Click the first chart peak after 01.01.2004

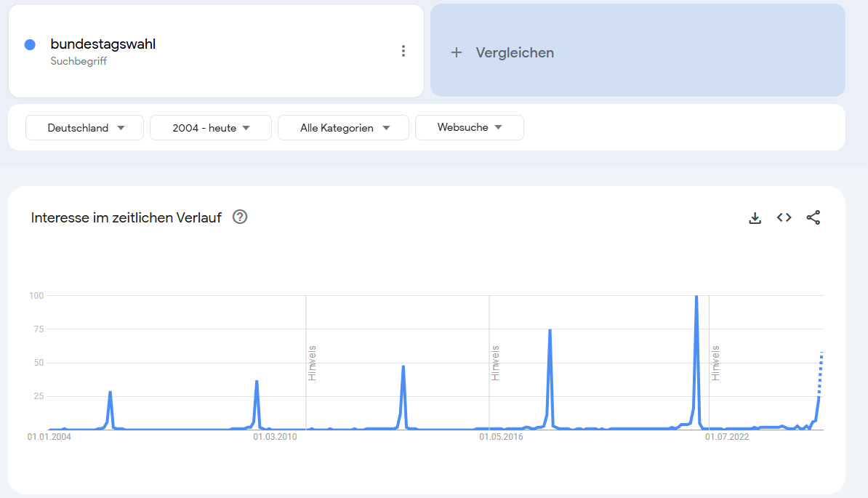(110, 393)
